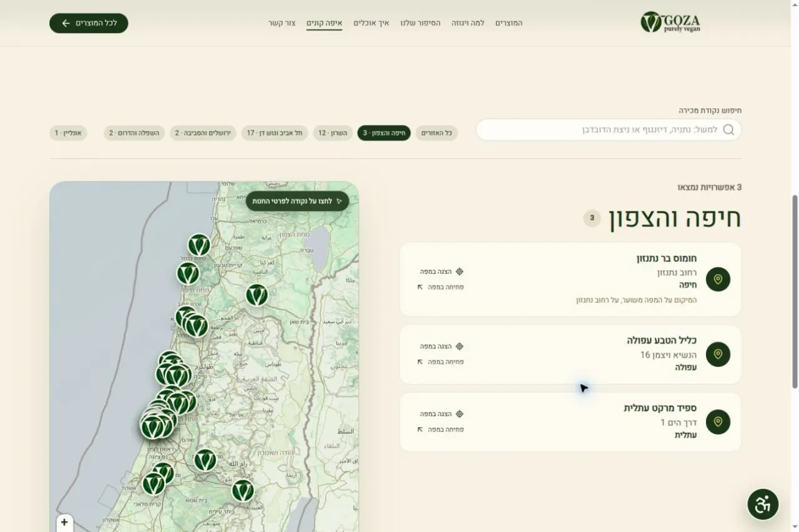Click the page vertical scrollbar thumb
The image size is (799, 532).
pos(795,292)
